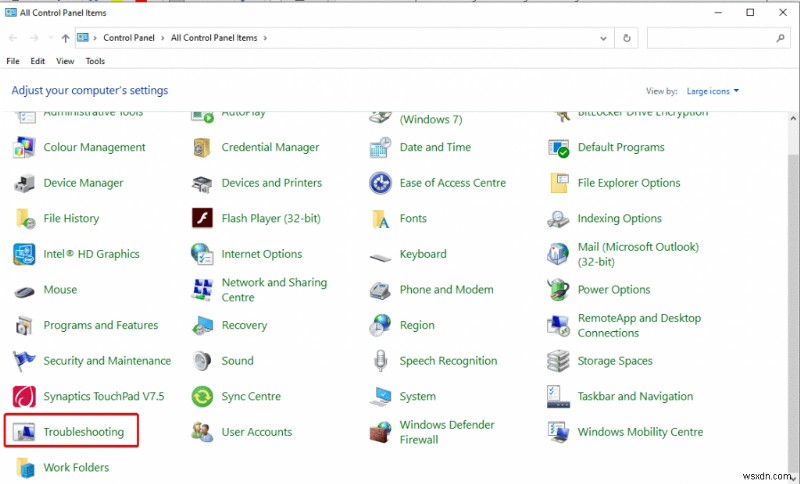Viewport: 800px width, 484px height.
Task: Open the File Explorer Options icon
Action: (559, 183)
